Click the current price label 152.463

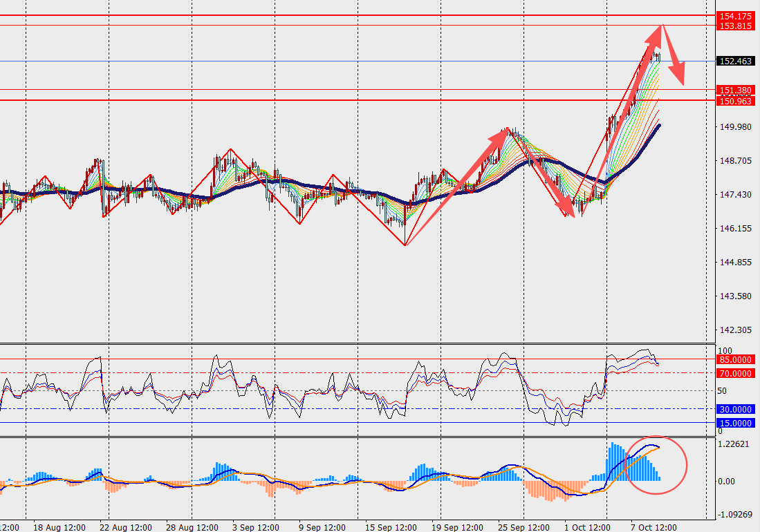736,61
